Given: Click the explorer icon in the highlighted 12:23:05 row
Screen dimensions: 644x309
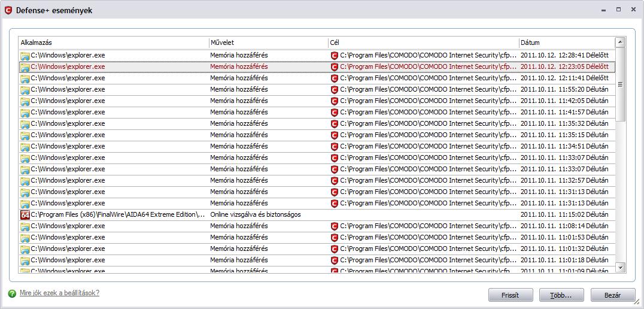Looking at the screenshot, I should (x=25, y=67).
